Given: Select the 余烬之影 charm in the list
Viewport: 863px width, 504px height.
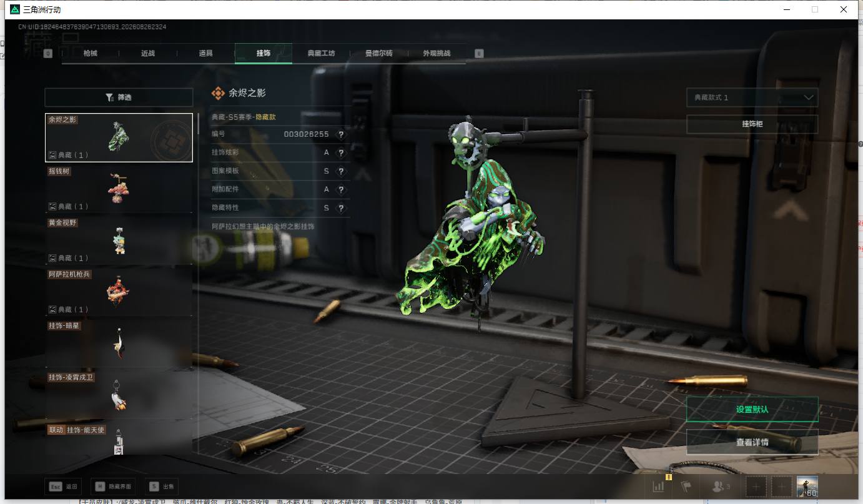Looking at the screenshot, I should click(119, 137).
